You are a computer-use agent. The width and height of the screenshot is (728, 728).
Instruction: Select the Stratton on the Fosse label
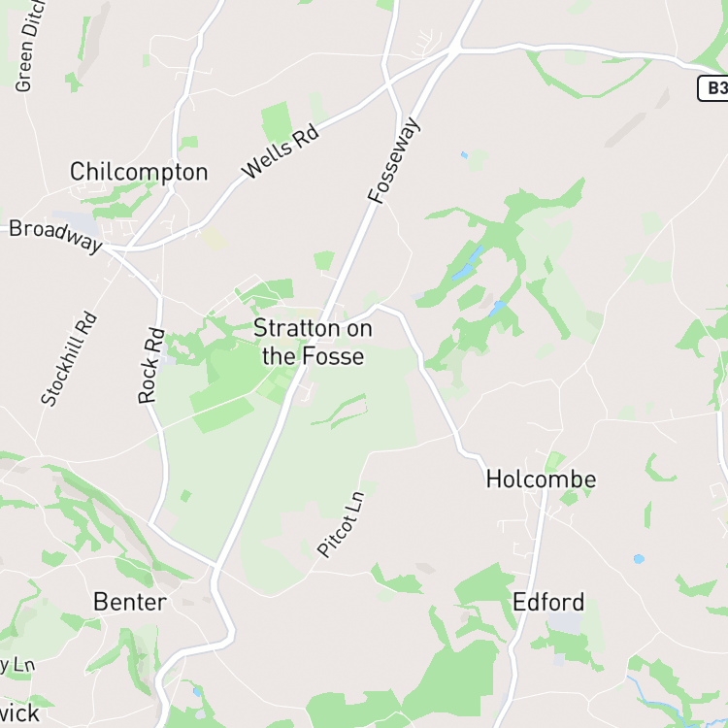click(313, 343)
